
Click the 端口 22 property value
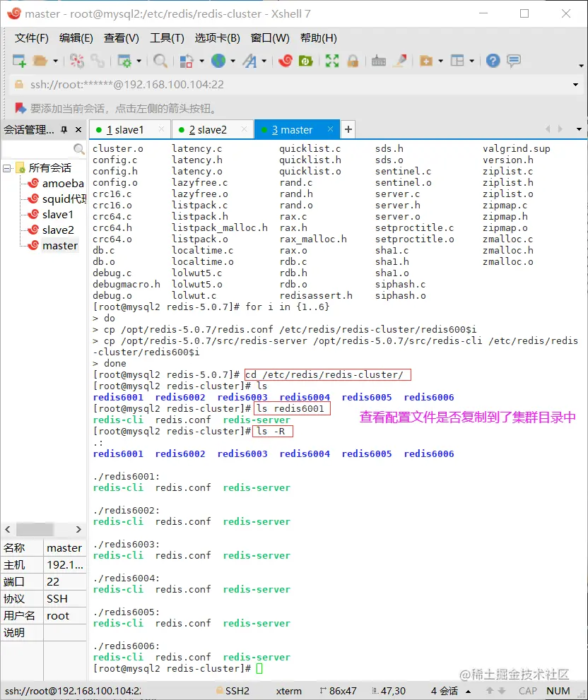[64, 582]
